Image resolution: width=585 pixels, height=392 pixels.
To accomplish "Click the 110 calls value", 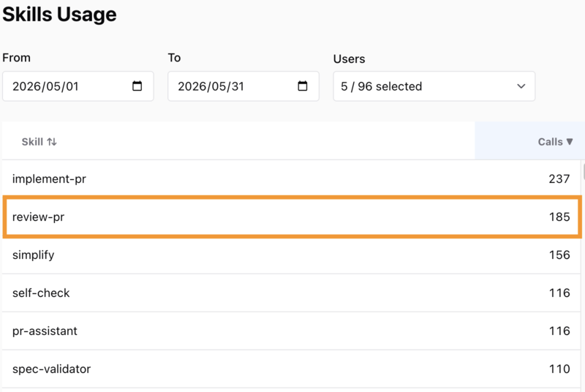I will tap(559, 369).
